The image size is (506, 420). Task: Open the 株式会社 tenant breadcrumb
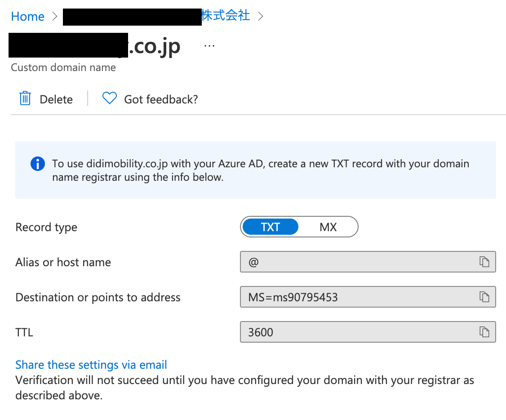[226, 15]
